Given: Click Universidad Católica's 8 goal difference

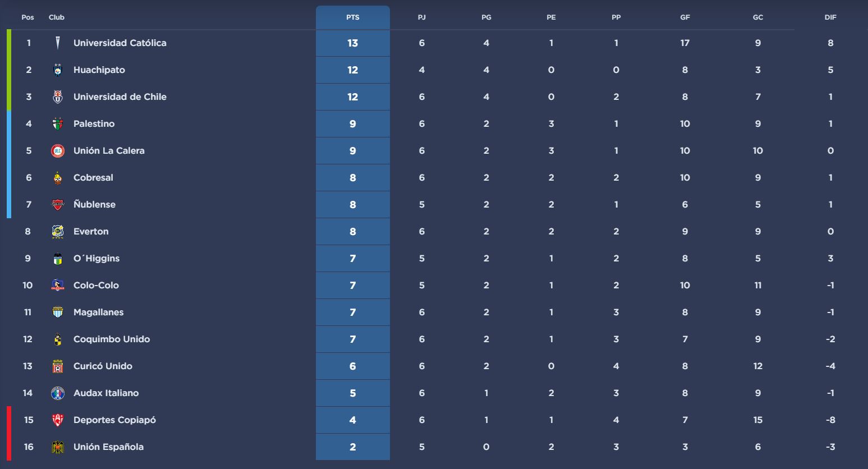Looking at the screenshot, I should coord(830,43).
